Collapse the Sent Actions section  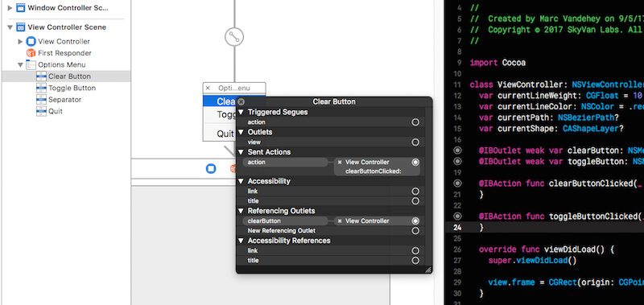tap(241, 152)
